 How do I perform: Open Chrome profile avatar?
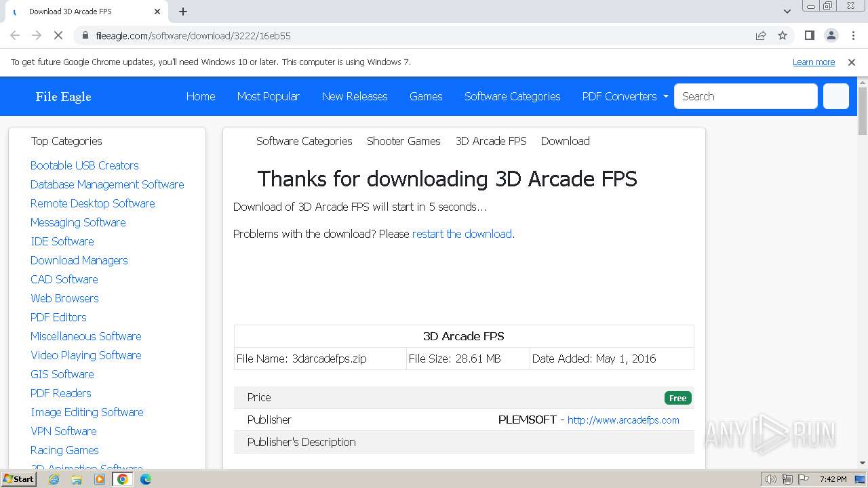(x=831, y=35)
